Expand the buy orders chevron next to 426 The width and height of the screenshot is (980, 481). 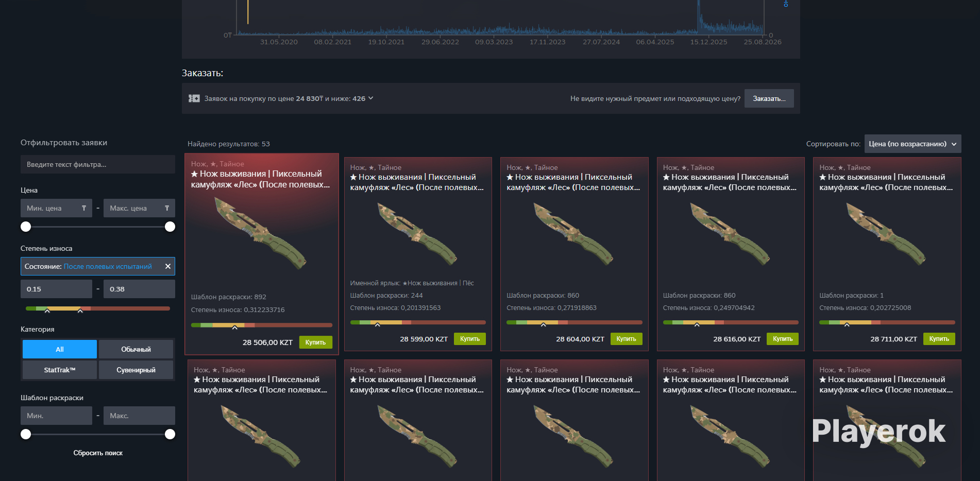point(370,98)
